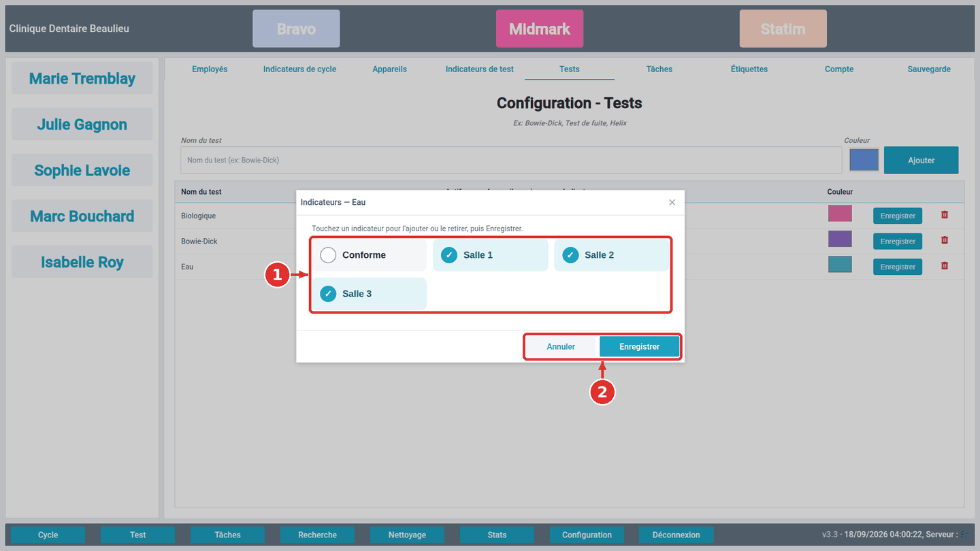Save the Eau row with Enregistrer
The image size is (980, 551).
click(x=898, y=267)
